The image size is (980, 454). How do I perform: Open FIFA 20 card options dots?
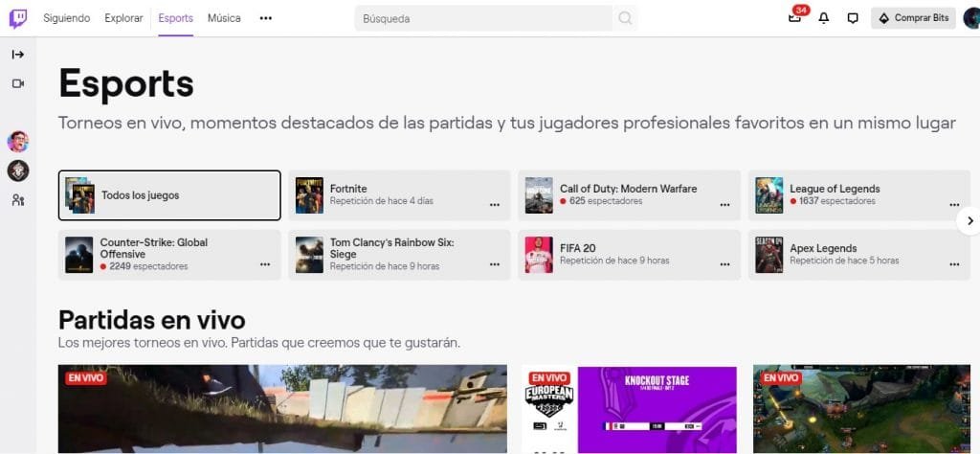coord(724,264)
